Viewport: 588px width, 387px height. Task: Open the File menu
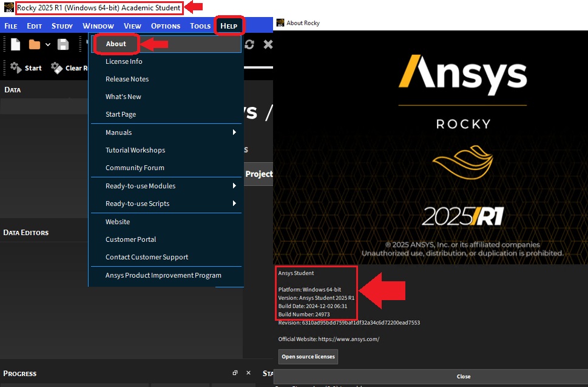pos(11,26)
